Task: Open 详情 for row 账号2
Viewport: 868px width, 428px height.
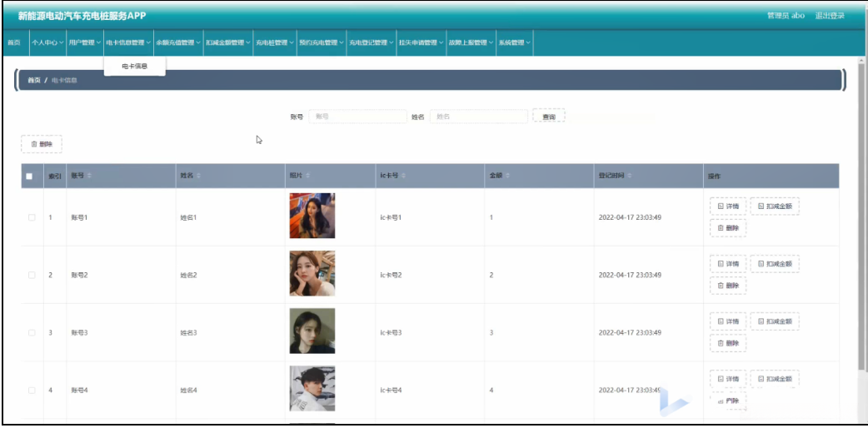Action: click(x=728, y=264)
